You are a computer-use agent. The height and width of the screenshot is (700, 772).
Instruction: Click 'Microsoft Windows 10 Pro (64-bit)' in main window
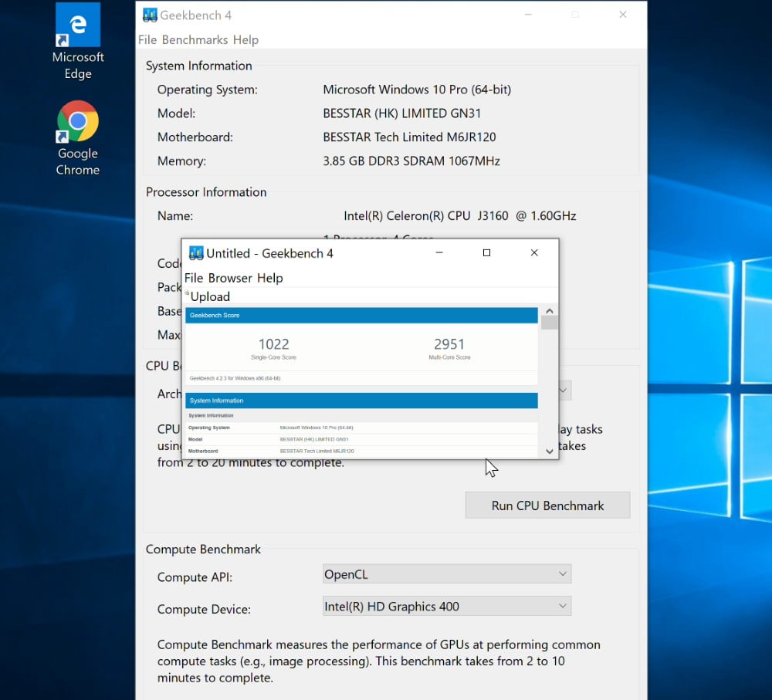pyautogui.click(x=417, y=90)
